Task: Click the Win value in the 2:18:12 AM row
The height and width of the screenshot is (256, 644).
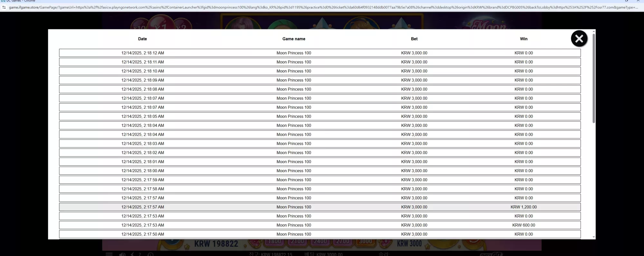Action: pos(524,53)
